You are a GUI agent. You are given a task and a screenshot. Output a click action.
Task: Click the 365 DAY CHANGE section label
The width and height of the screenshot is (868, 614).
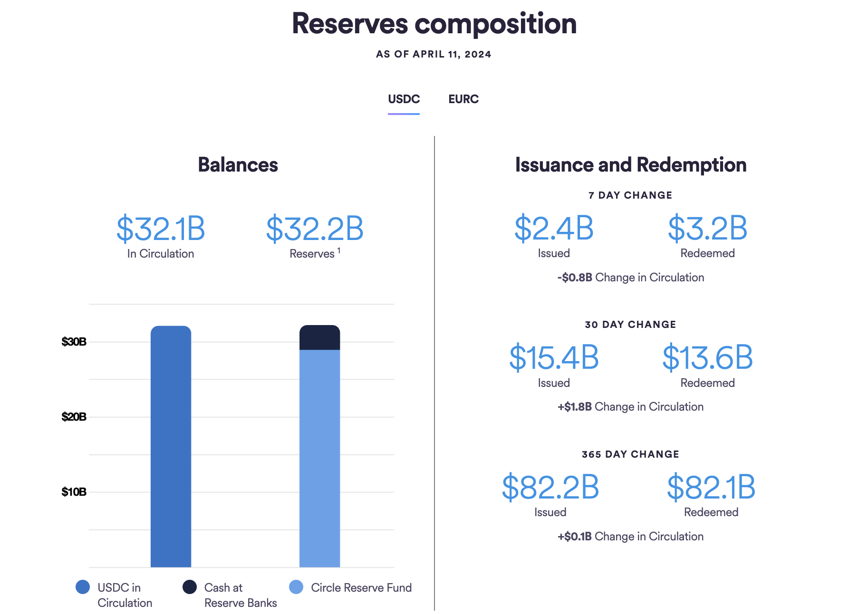click(631, 454)
